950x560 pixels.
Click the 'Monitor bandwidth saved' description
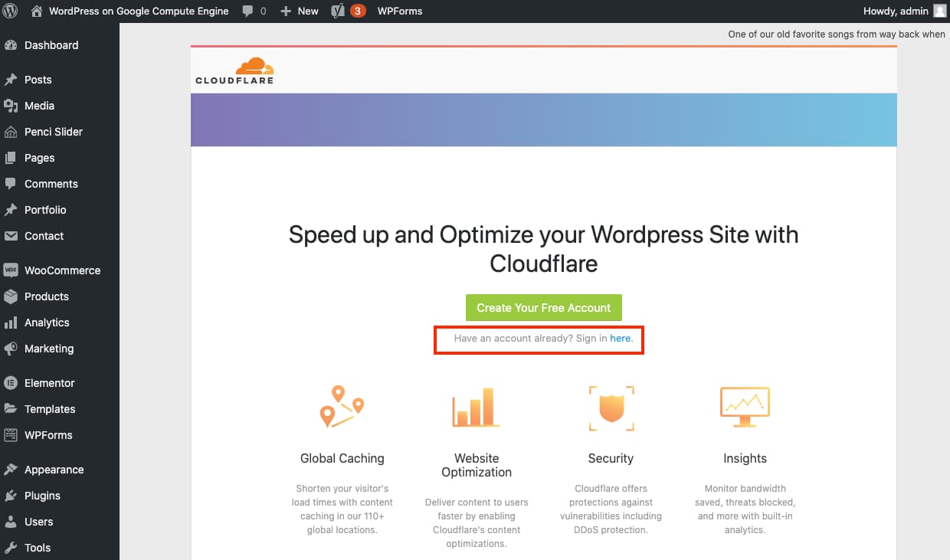coord(745,509)
